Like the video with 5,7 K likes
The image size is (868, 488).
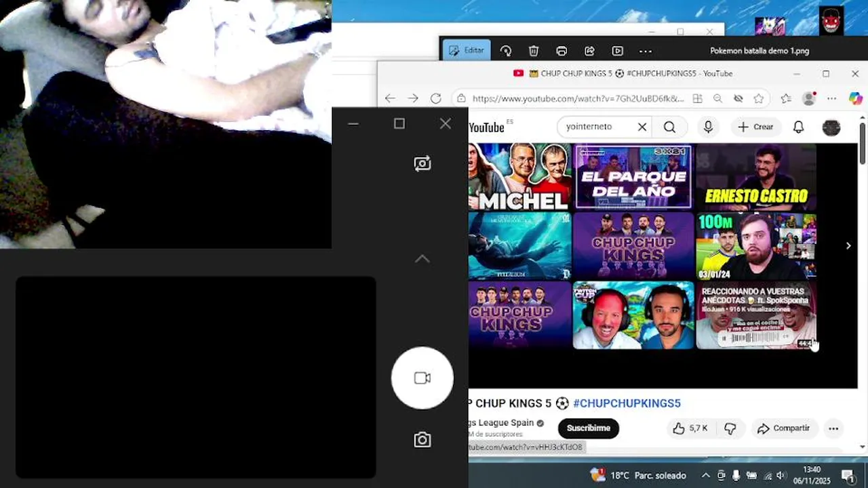click(x=690, y=428)
